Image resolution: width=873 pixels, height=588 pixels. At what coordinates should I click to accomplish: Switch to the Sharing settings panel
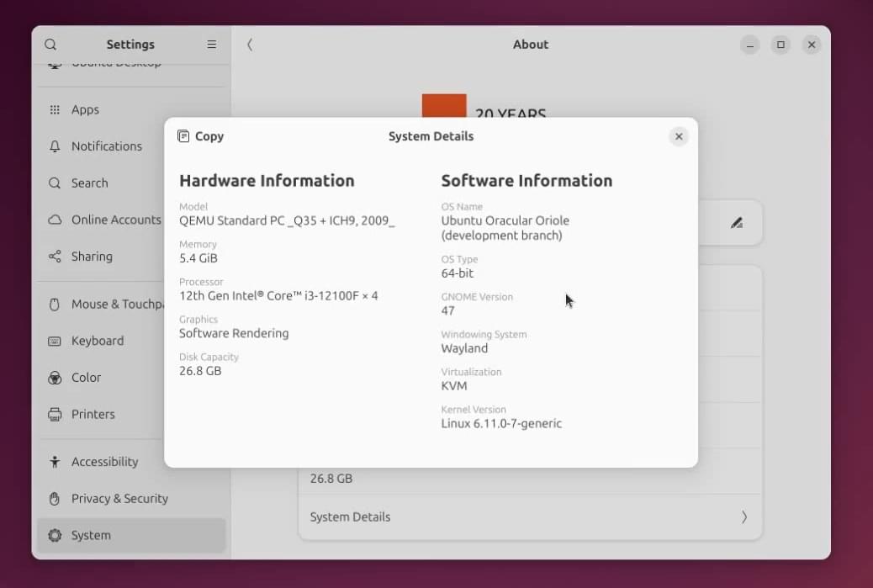click(131, 257)
